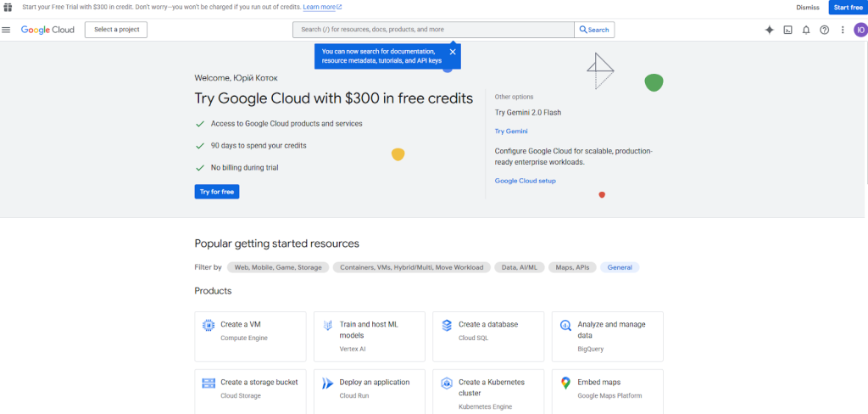Open the hamburger navigation menu

(x=7, y=30)
